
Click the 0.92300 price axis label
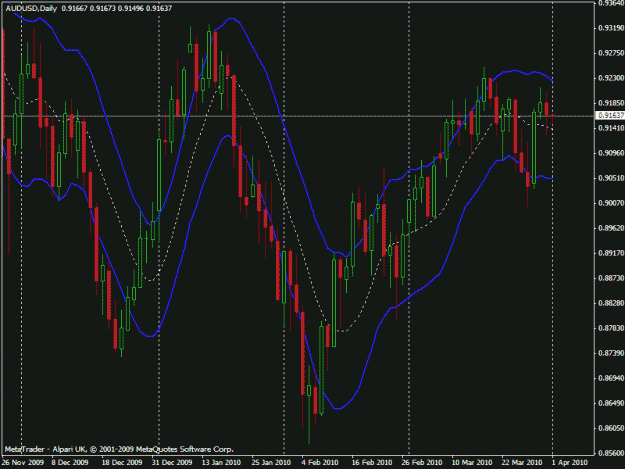(611, 78)
